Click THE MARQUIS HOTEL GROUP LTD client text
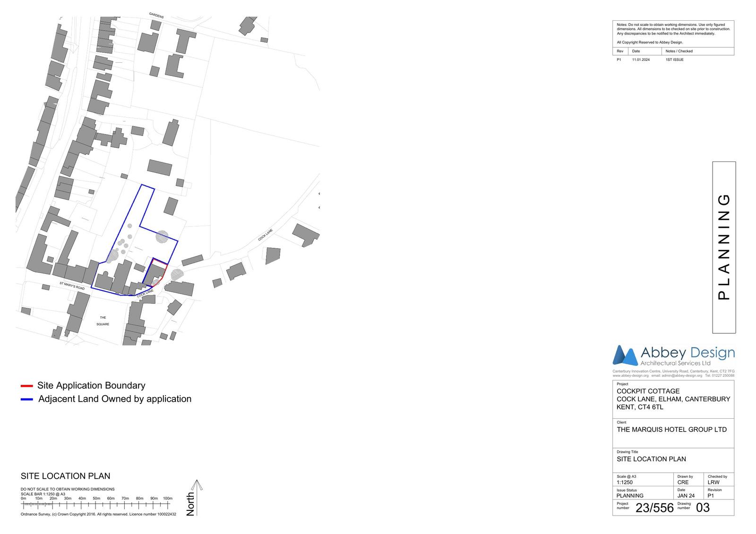Viewport: 756px width, 534px height. coord(671,430)
